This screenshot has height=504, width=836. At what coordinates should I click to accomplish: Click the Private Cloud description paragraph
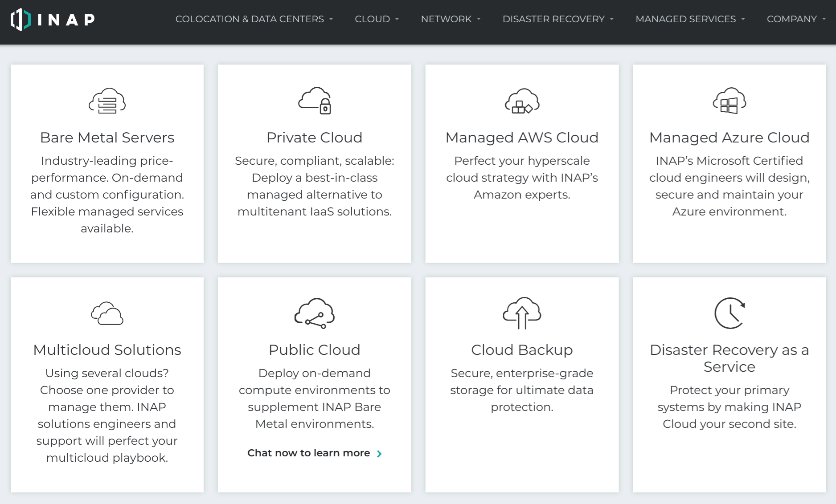315,186
